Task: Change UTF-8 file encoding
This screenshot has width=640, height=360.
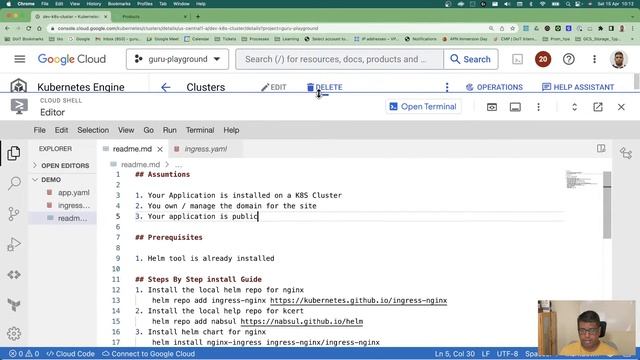Action: click(x=507, y=354)
